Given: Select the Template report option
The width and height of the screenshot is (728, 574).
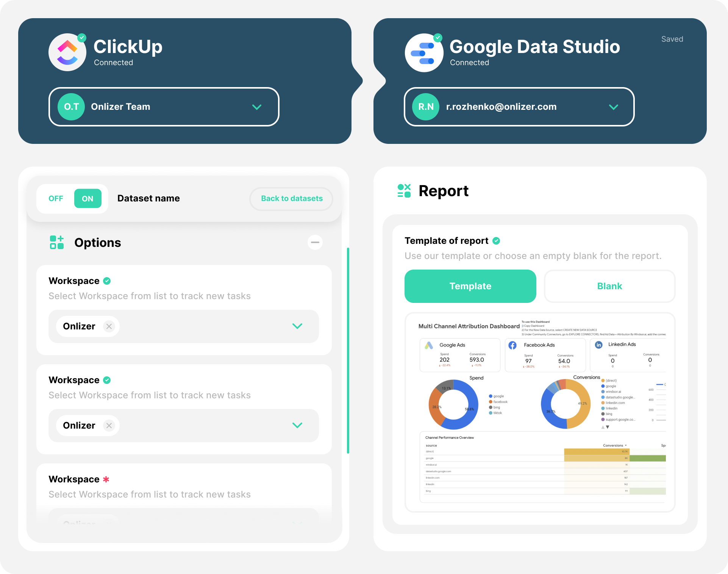Looking at the screenshot, I should click(470, 286).
